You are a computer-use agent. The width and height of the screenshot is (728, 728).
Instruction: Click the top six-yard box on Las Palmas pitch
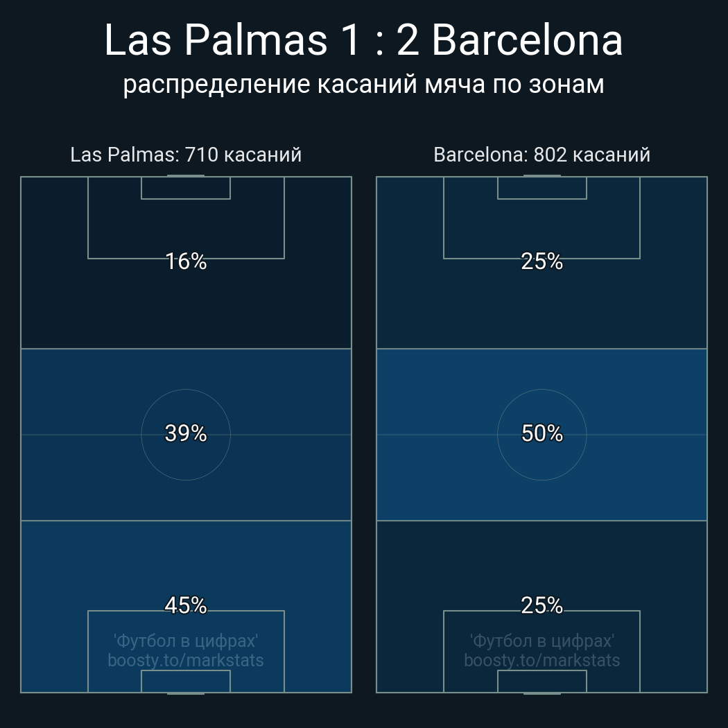click(186, 188)
